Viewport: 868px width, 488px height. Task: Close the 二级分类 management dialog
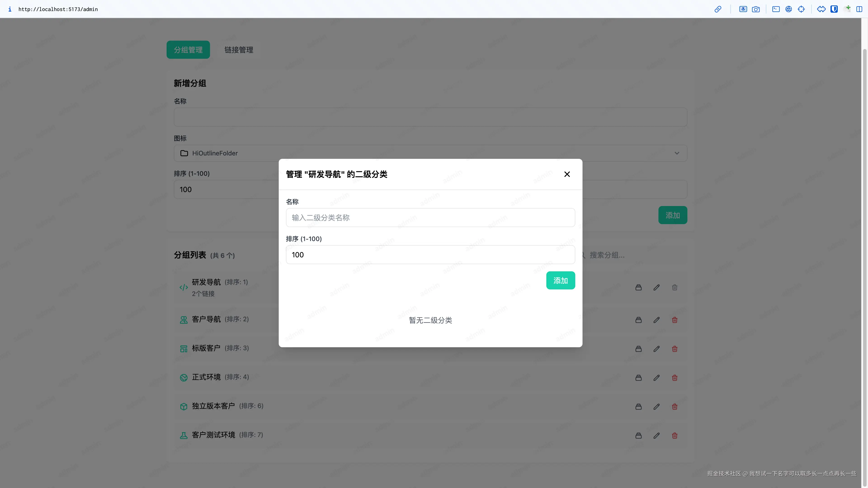[x=567, y=174]
